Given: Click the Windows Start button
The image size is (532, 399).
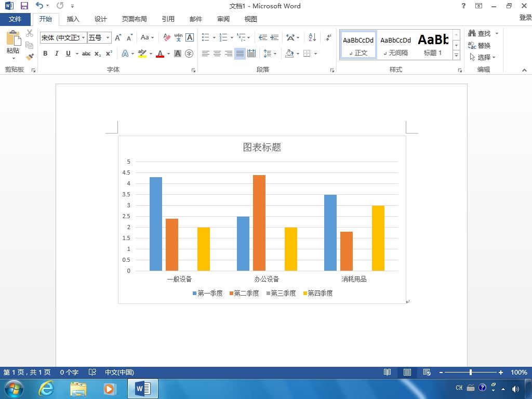Looking at the screenshot, I should point(14,389).
